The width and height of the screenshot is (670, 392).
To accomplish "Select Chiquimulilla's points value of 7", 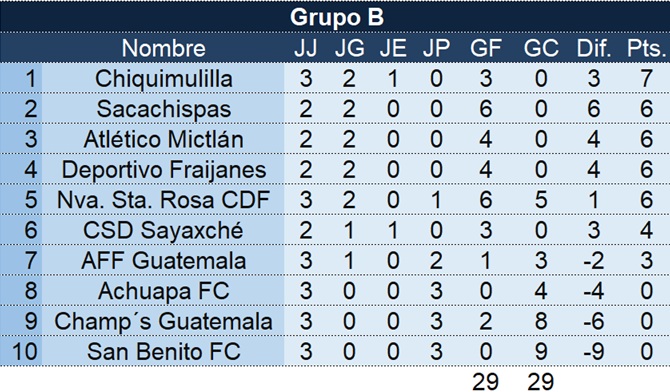I will tap(646, 79).
